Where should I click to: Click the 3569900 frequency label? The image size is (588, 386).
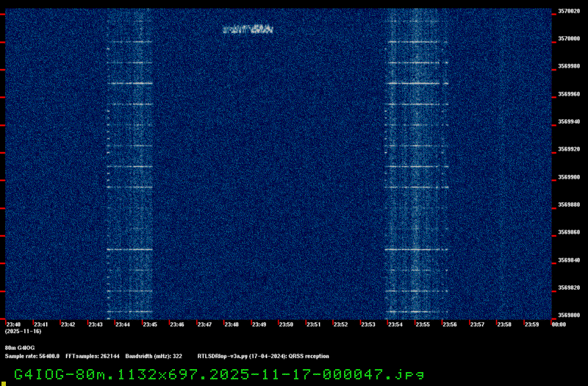point(569,177)
